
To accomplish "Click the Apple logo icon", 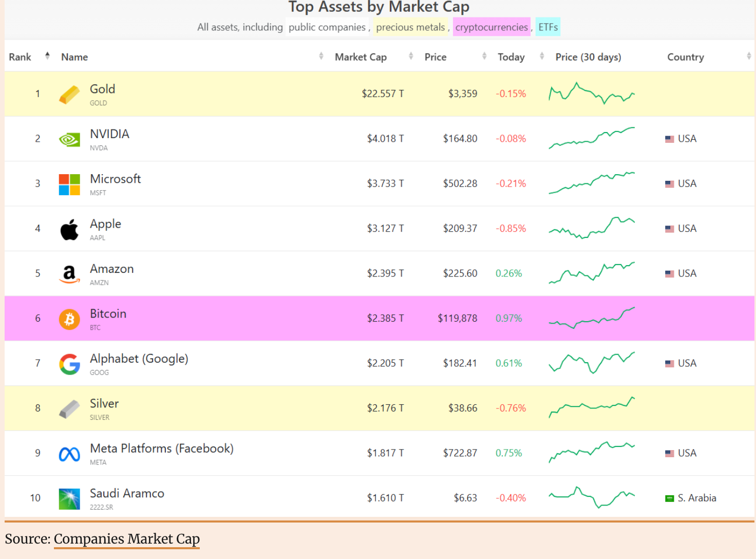I will click(x=69, y=229).
